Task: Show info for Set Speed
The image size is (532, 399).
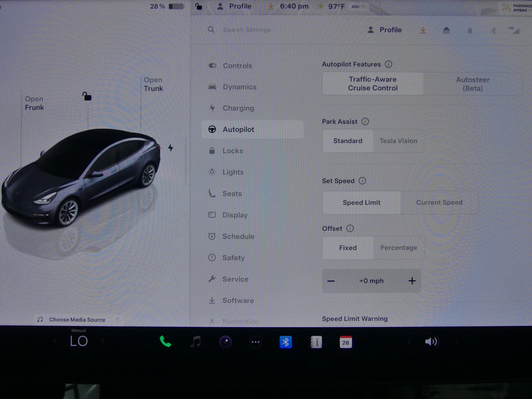Action: [x=362, y=181]
